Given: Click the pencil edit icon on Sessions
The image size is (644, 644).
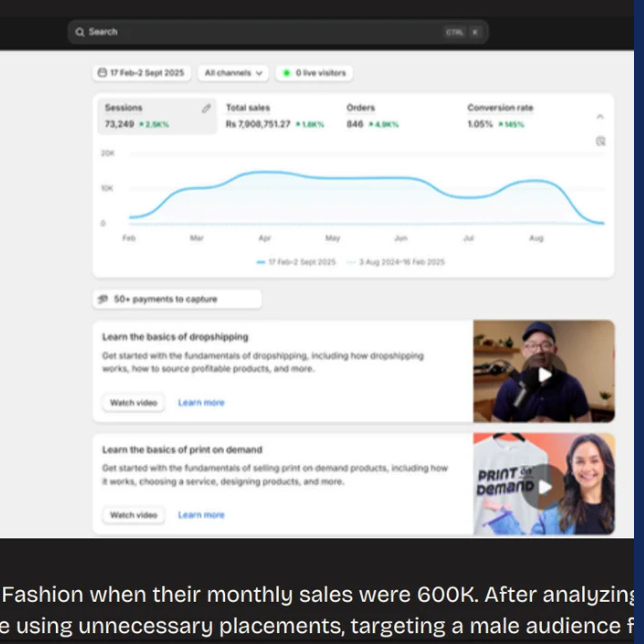Looking at the screenshot, I should [x=206, y=108].
